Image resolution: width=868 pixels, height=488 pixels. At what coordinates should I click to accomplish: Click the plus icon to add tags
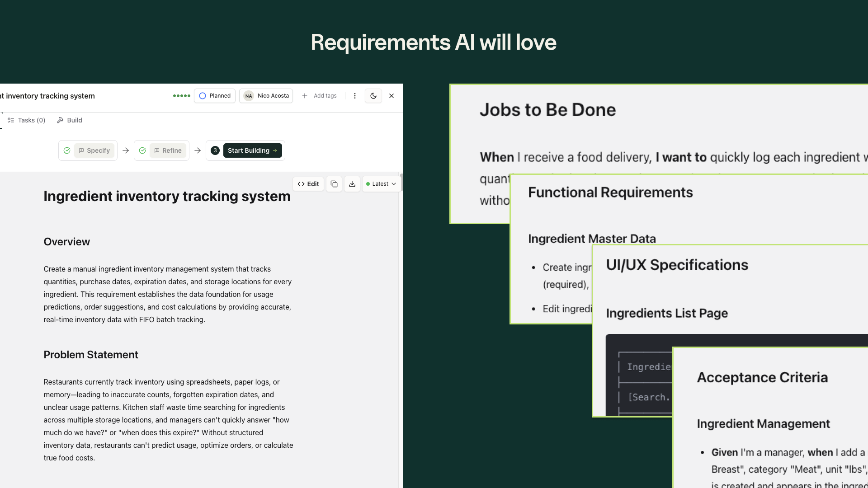click(x=305, y=96)
